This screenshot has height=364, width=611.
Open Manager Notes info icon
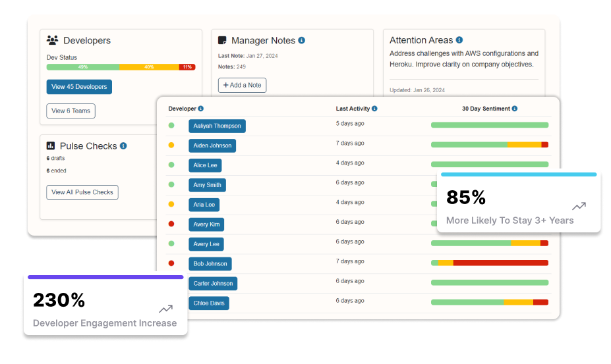pos(302,40)
